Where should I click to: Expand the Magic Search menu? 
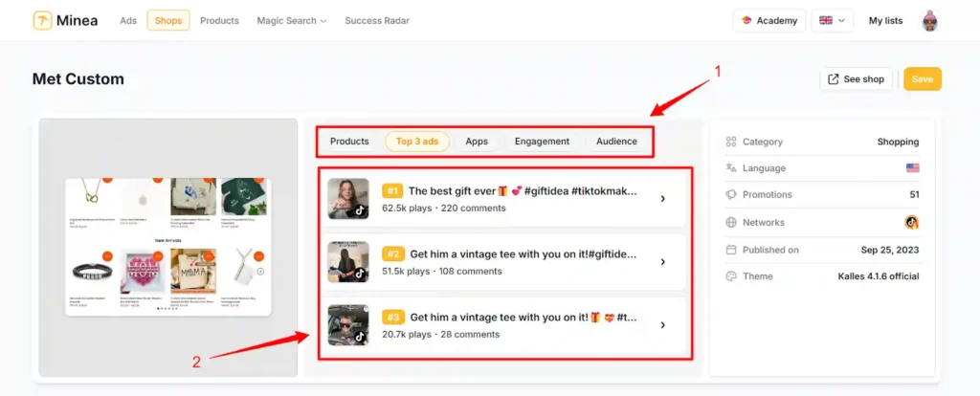(x=292, y=21)
